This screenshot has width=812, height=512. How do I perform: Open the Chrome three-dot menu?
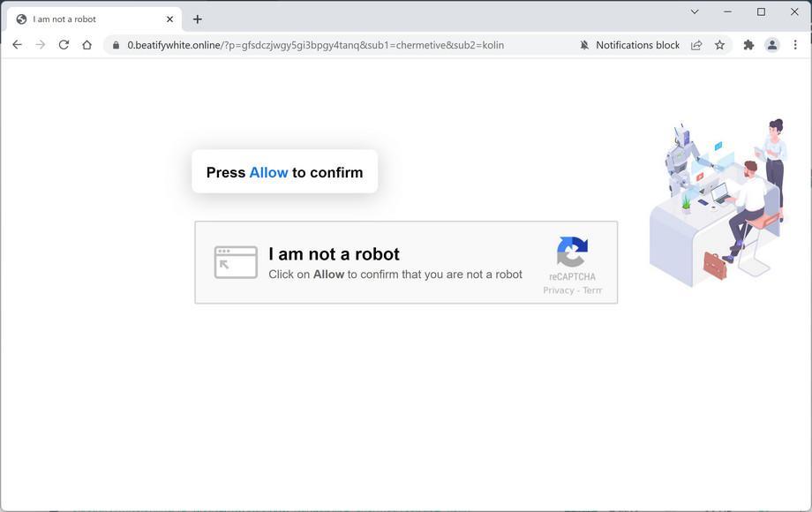coord(795,45)
